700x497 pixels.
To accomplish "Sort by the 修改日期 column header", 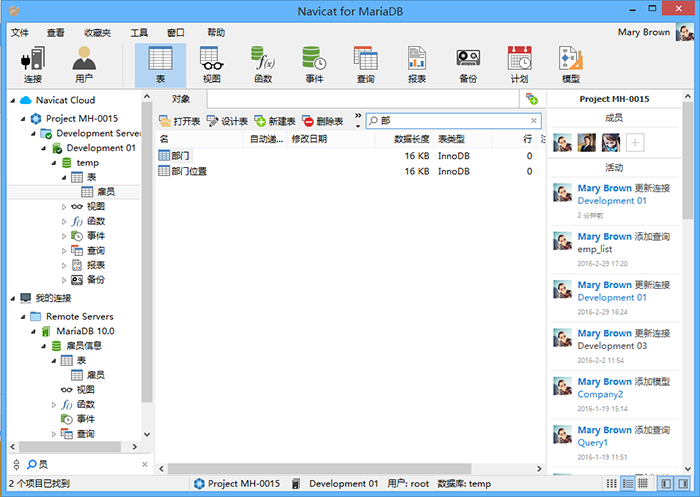I will pos(330,139).
